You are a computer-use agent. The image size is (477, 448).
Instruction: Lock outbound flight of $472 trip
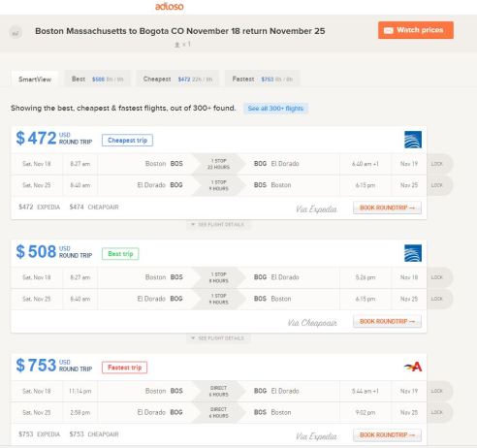point(439,164)
